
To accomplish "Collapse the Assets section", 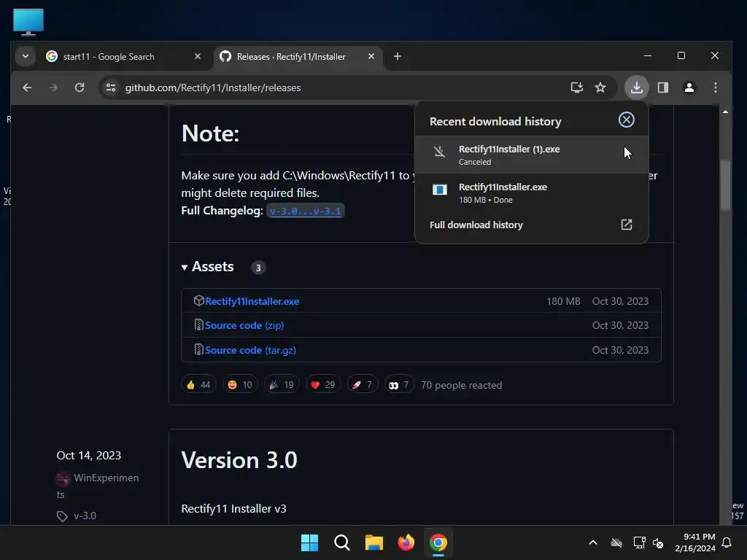I will pyautogui.click(x=208, y=267).
